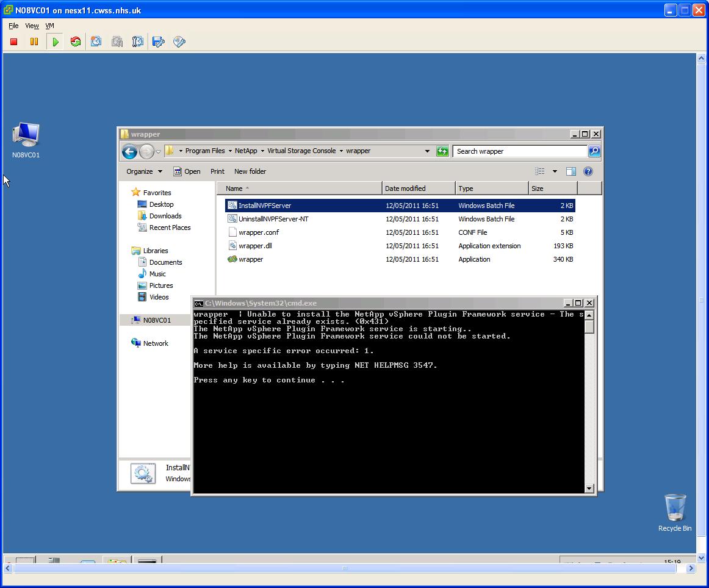The width and height of the screenshot is (709, 588).
Task: Click the New folder button
Action: click(250, 171)
